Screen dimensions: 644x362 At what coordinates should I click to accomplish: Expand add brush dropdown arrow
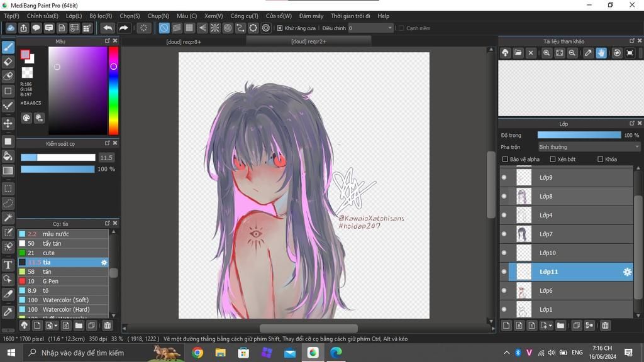56,326
